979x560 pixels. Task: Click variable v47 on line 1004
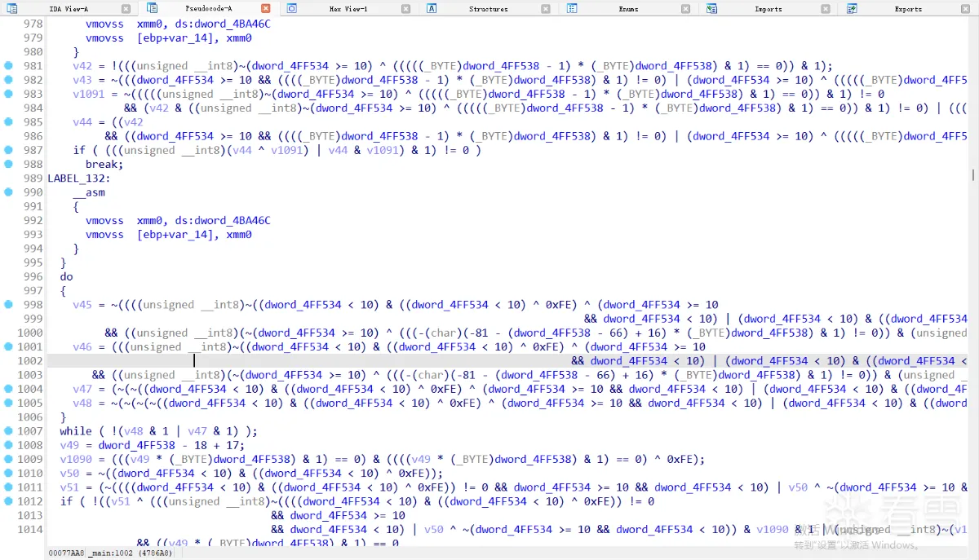[82, 389]
